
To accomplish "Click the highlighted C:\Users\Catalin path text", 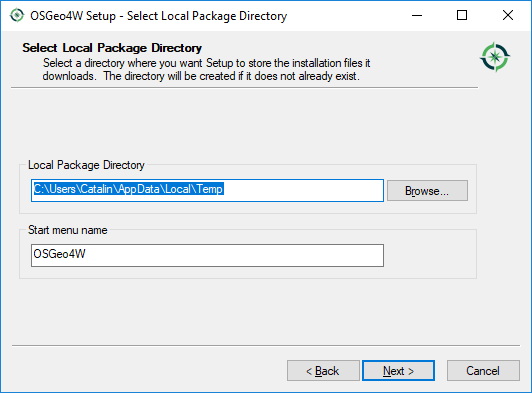I will tap(128, 189).
